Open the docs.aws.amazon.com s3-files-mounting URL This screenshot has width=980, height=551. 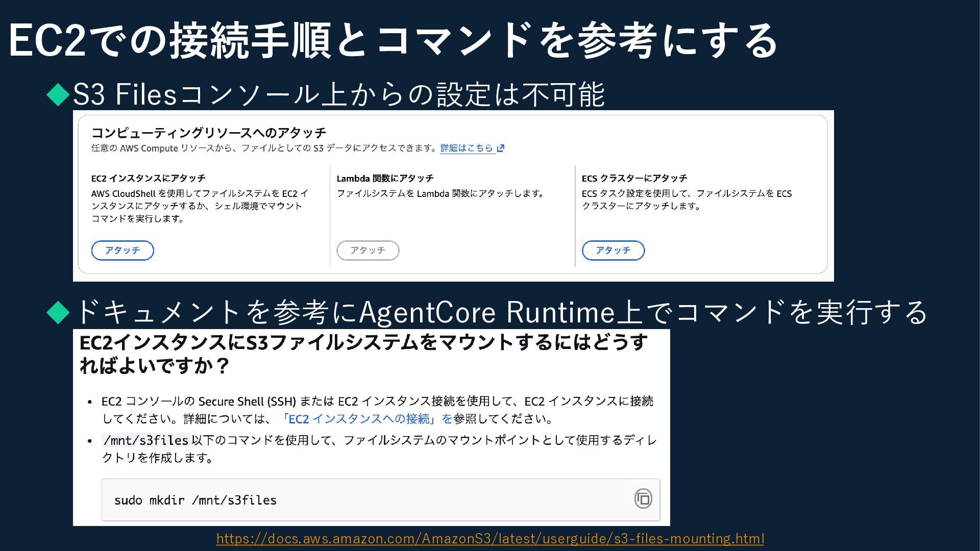click(490, 539)
